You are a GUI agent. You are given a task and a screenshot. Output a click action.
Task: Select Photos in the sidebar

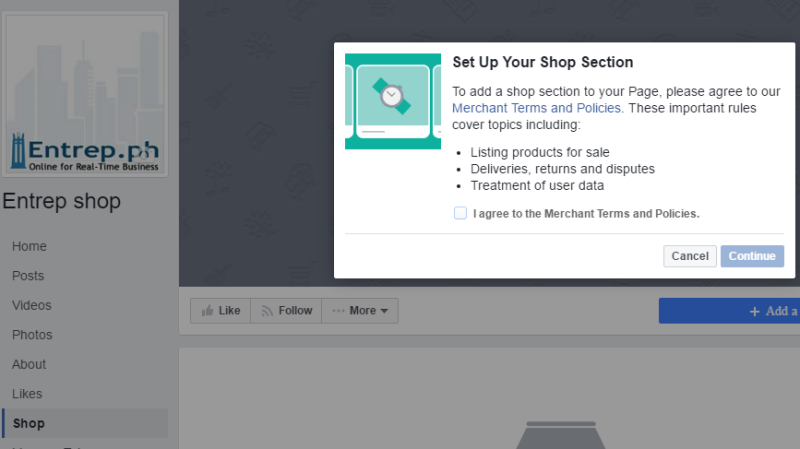32,335
